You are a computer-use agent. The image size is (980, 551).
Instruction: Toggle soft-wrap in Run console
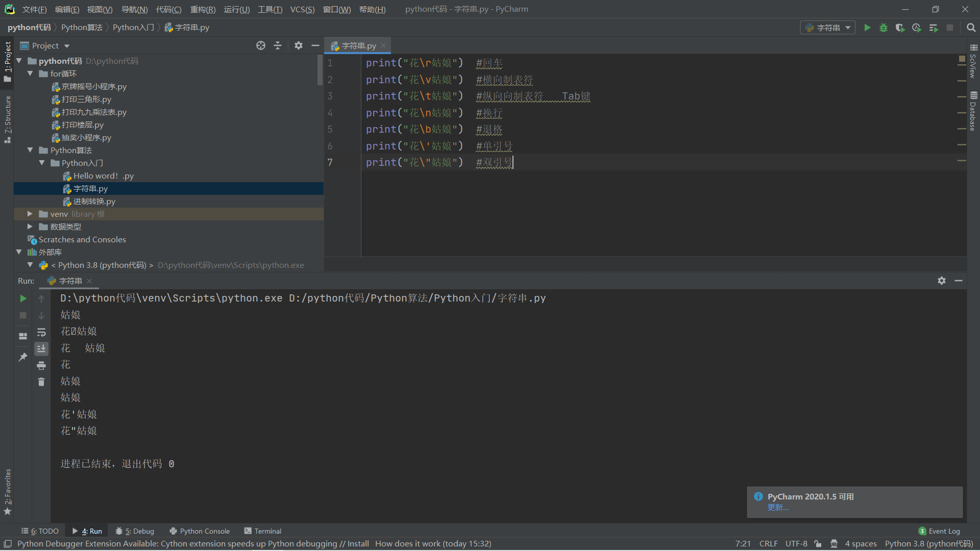(x=41, y=333)
